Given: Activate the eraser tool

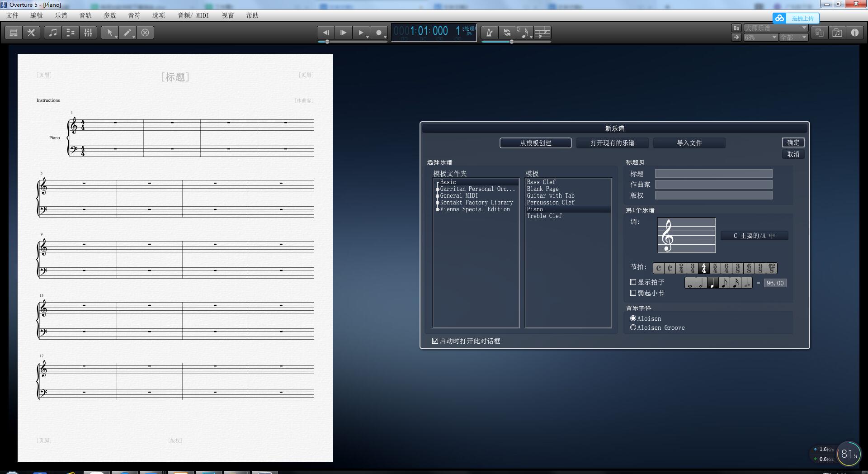Looking at the screenshot, I should [x=145, y=32].
